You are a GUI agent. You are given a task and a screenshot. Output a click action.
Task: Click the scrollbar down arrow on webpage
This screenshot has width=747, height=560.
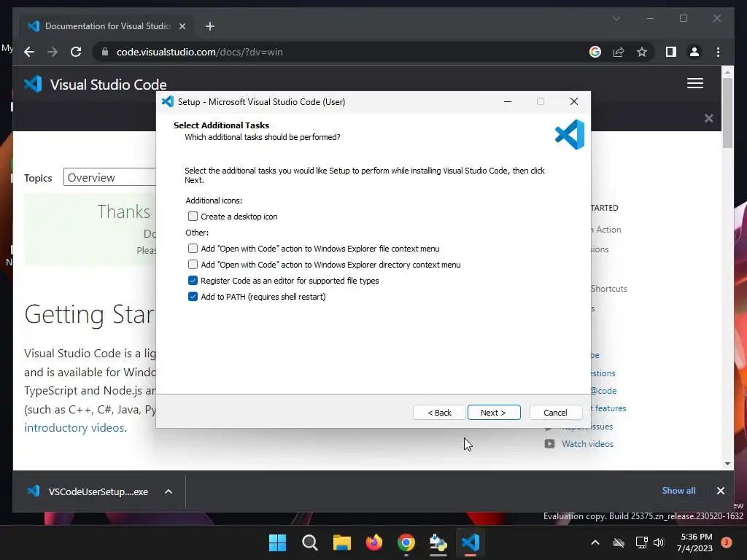pos(727,463)
